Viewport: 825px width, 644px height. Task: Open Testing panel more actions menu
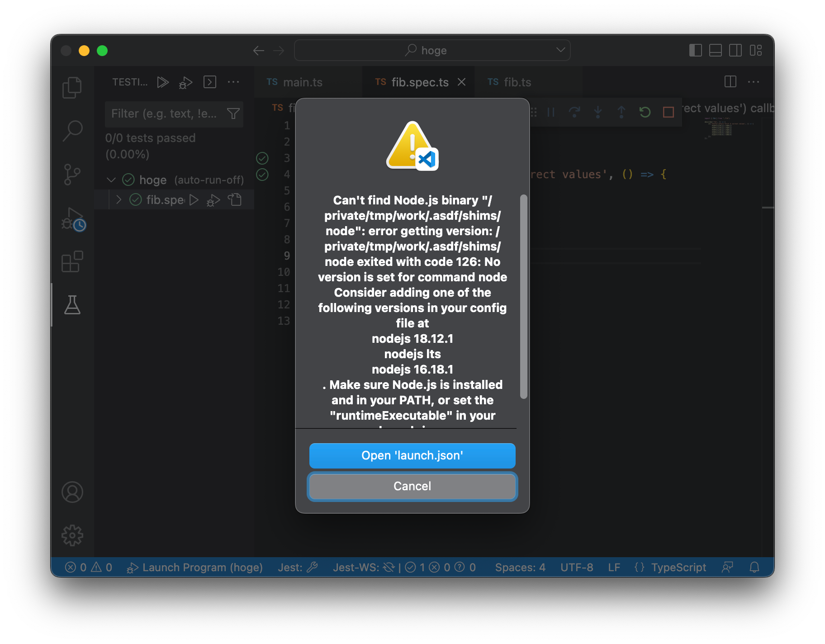[233, 82]
